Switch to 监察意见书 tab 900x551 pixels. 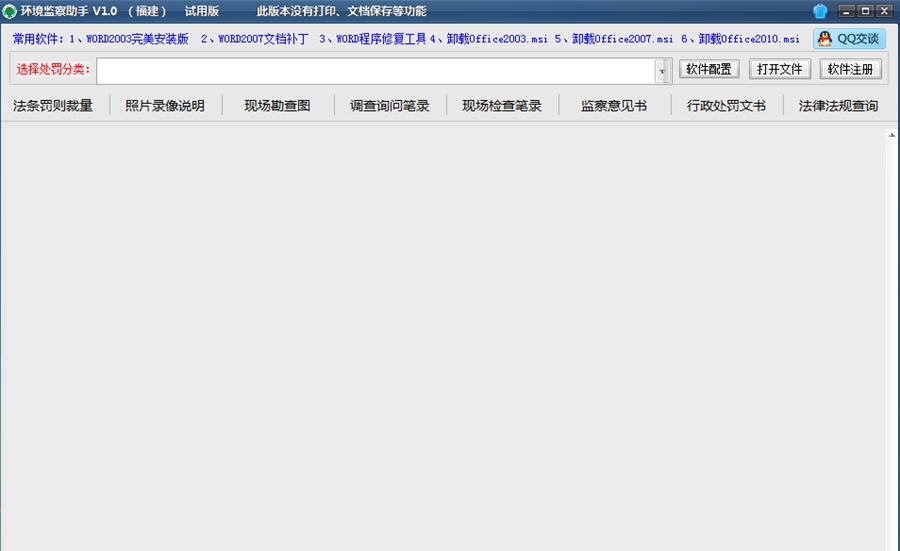tap(614, 106)
